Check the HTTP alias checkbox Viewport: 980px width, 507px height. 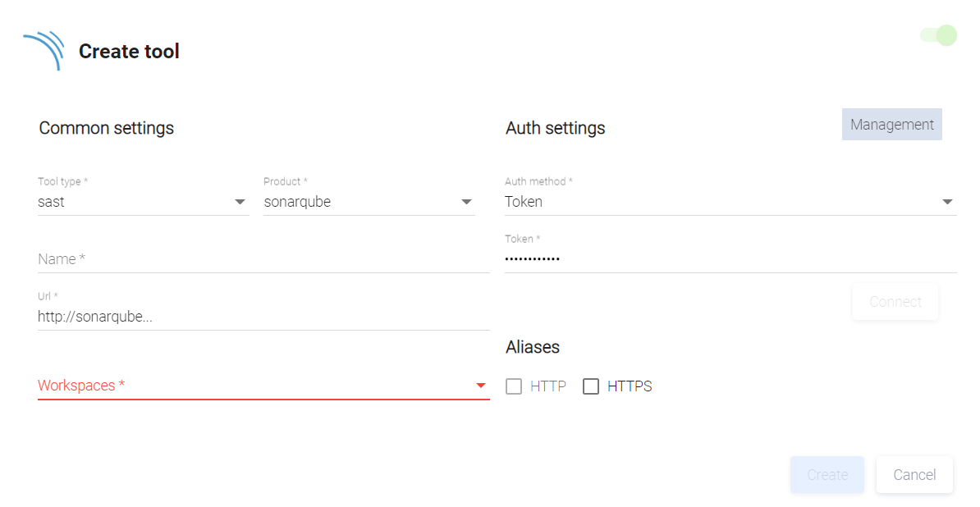point(514,386)
